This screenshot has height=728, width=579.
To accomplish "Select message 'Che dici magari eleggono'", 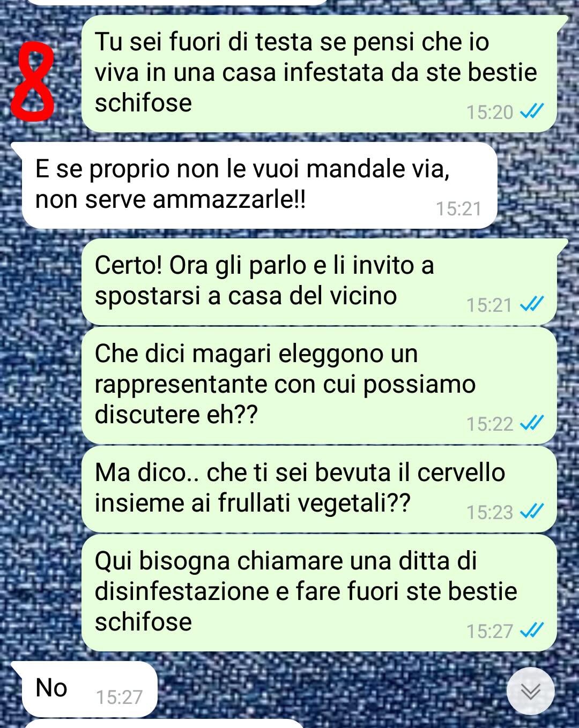I will coord(319,386).
